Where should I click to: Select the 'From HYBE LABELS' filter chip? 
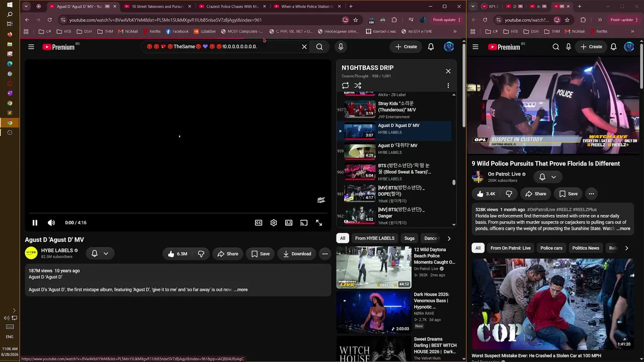375,238
